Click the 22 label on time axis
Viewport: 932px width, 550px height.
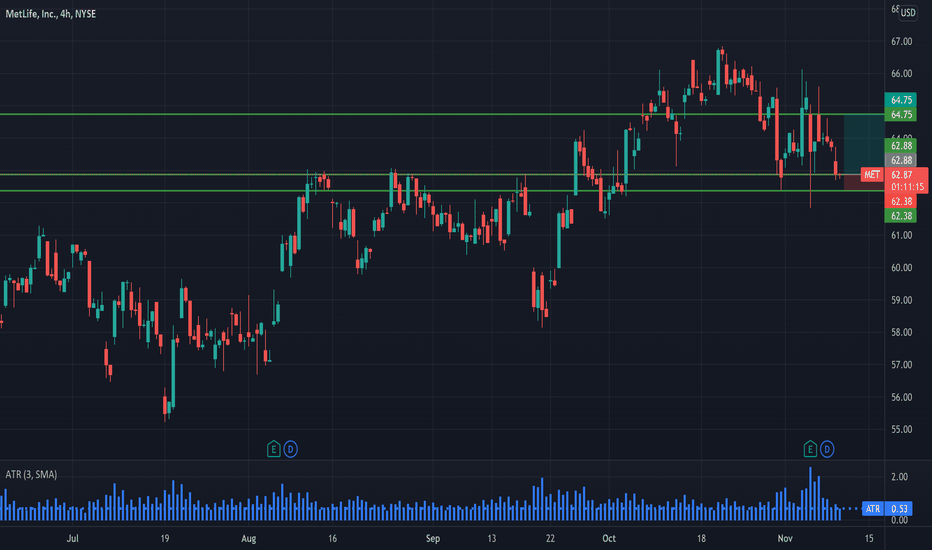550,538
